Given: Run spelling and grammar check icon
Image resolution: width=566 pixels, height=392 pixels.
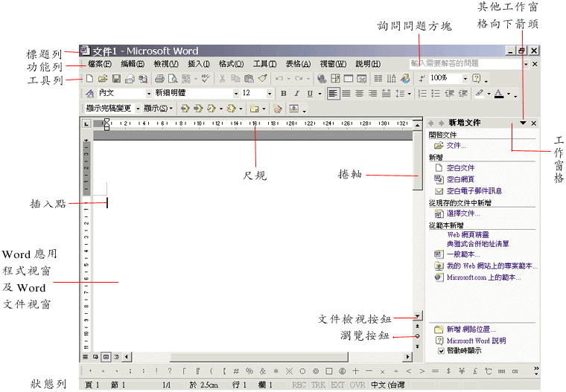Looking at the screenshot, I should coord(206,78).
